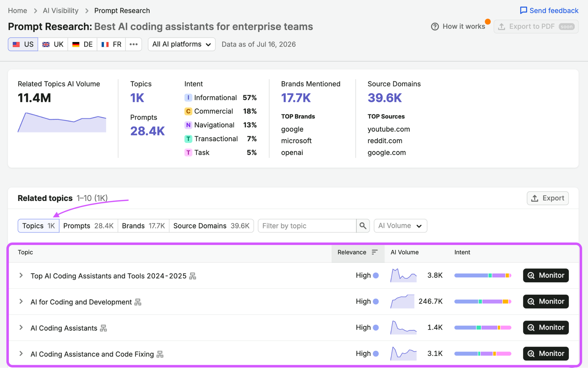Click the US flag icon

coord(16,45)
